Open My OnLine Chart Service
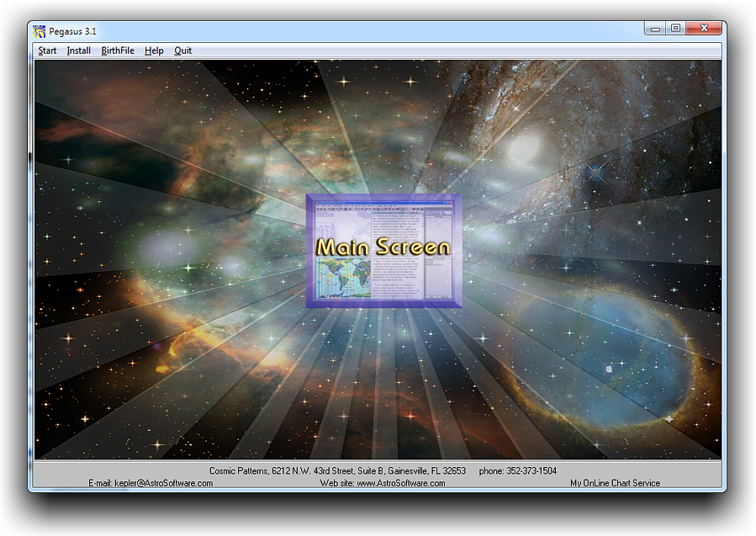Viewport: 756px width, 536px height. [x=615, y=483]
